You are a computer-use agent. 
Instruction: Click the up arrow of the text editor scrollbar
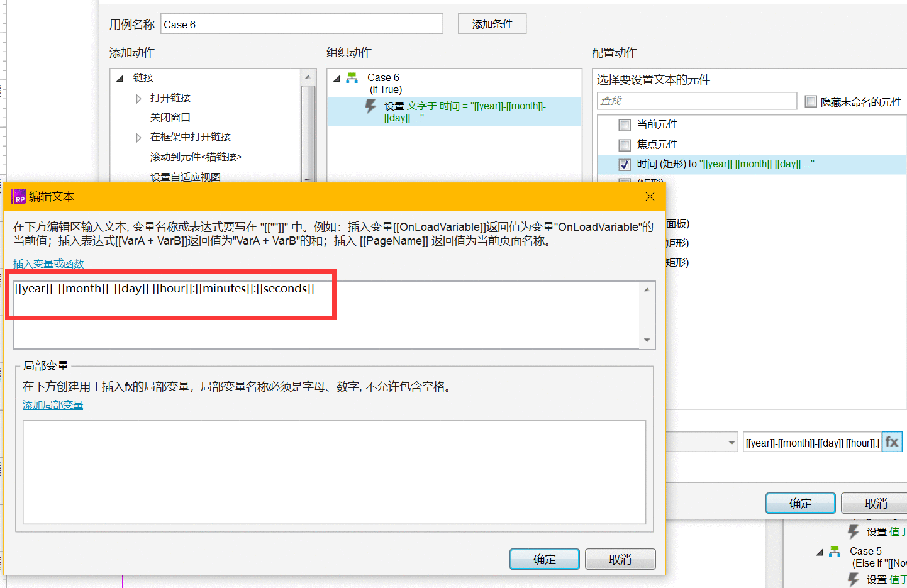click(647, 289)
